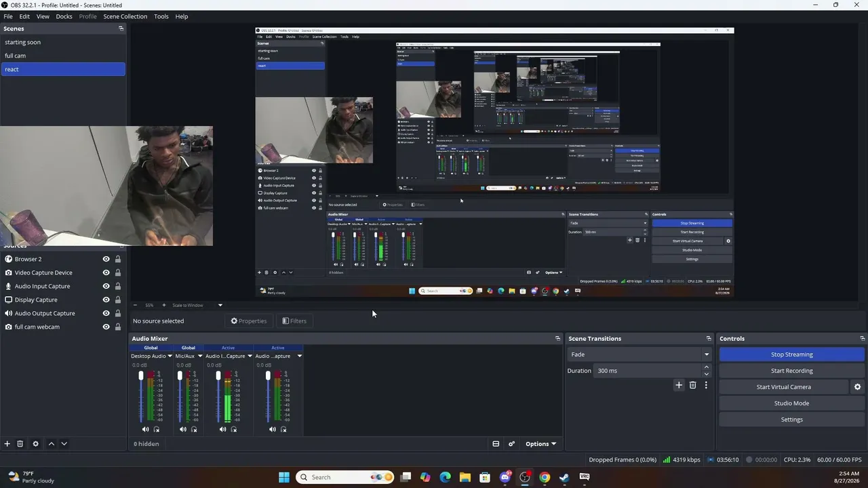Enable Studio Mode
The image size is (868, 488).
point(791,403)
